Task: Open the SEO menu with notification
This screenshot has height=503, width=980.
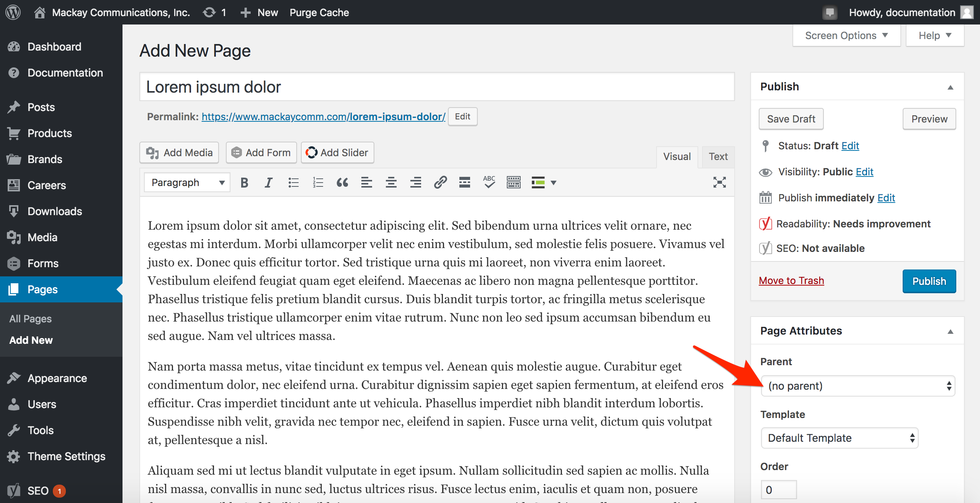Action: pyautogui.click(x=61, y=491)
